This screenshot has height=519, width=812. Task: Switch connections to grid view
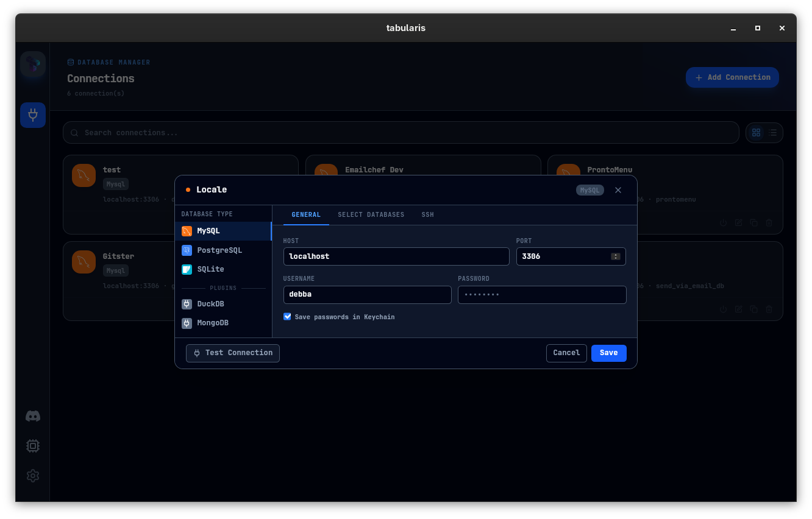point(756,132)
